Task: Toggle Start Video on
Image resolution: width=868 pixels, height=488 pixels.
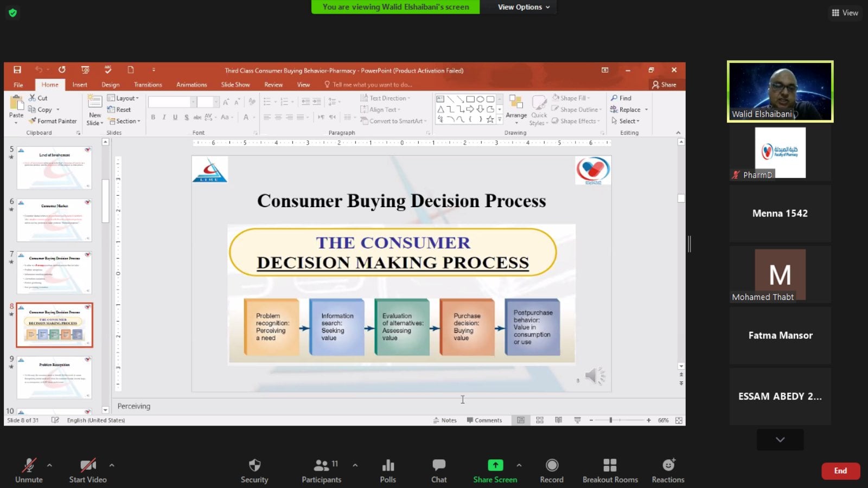Action: 87,466
